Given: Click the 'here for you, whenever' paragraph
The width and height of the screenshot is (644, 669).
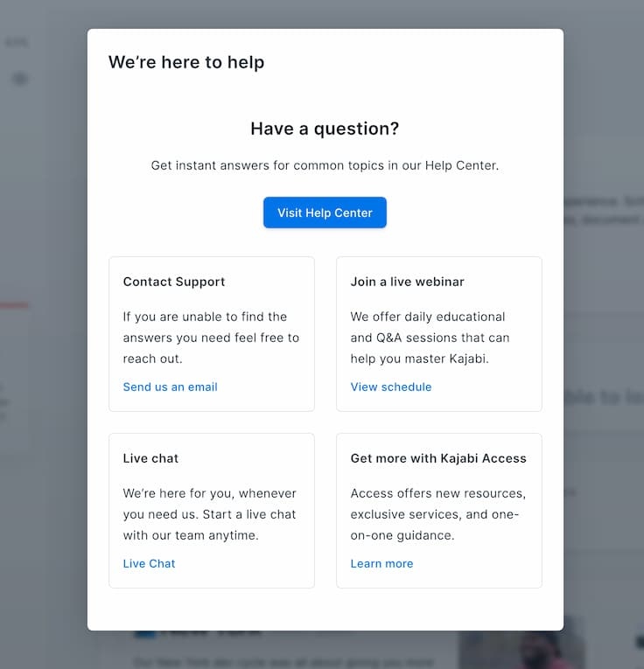Looking at the screenshot, I should 209,514.
